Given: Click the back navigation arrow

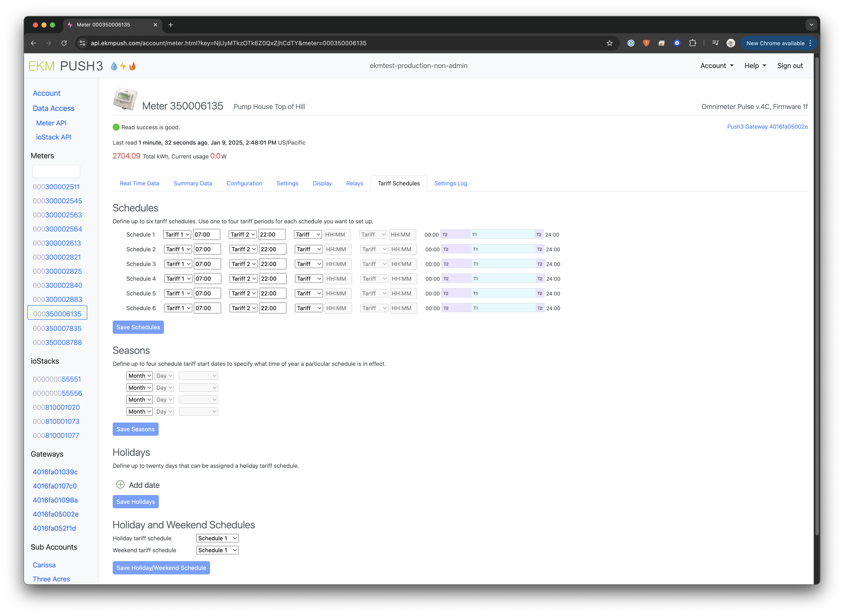Looking at the screenshot, I should (x=33, y=43).
